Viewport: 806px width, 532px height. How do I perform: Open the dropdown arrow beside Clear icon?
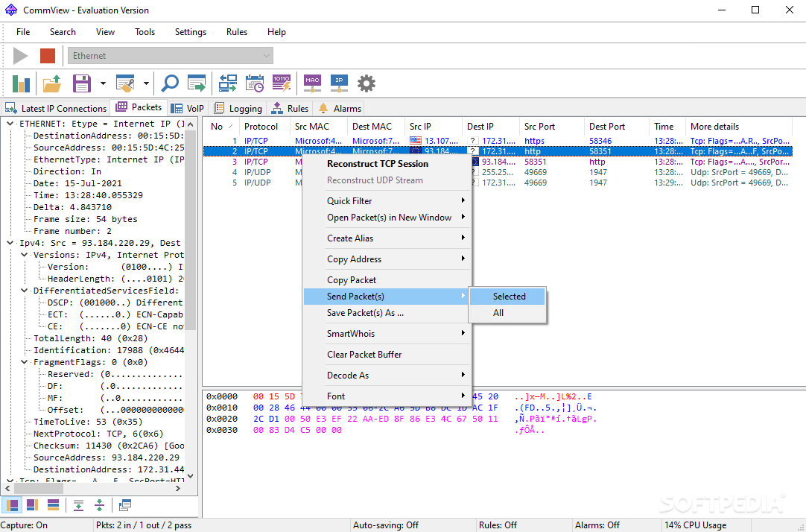point(146,83)
